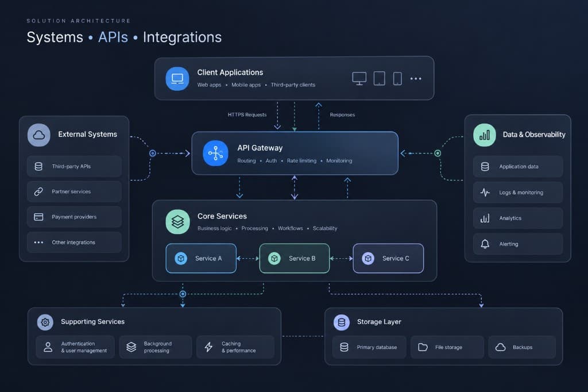Open the Application data item
Screen dimensions: 588x392
[518, 166]
